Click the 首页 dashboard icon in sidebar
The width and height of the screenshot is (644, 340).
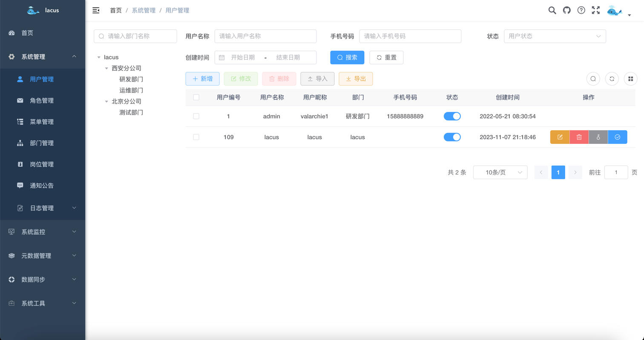tap(11, 33)
